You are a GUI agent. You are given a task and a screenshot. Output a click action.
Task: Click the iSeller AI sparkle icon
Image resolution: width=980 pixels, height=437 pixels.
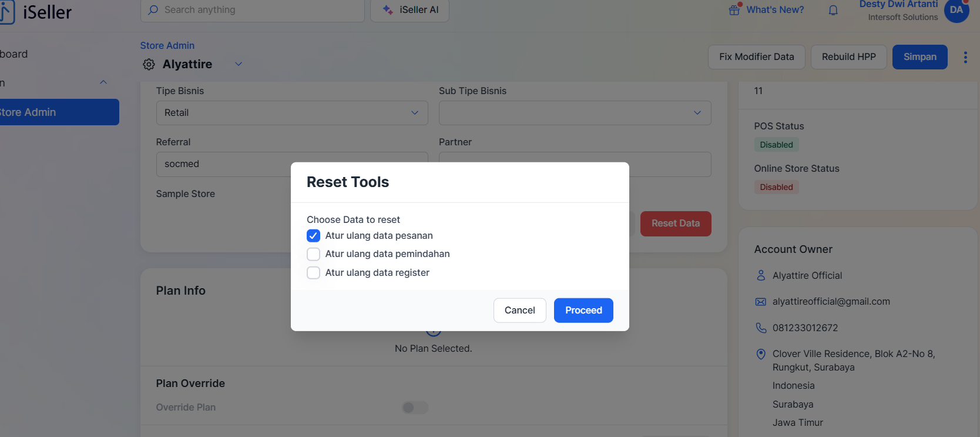click(x=388, y=9)
